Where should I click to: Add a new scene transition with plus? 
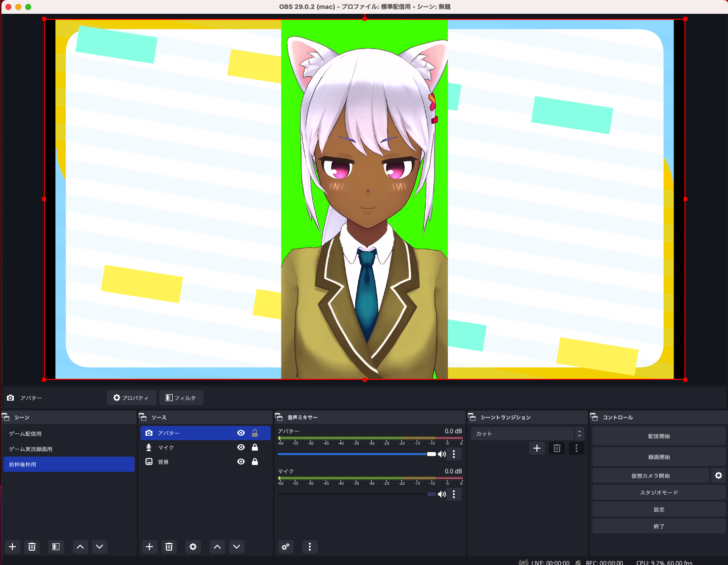pyautogui.click(x=537, y=448)
